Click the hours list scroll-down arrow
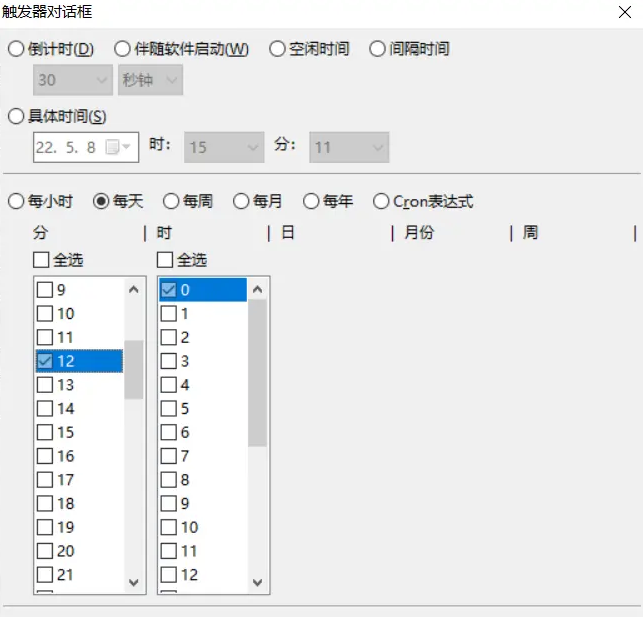 [x=257, y=581]
